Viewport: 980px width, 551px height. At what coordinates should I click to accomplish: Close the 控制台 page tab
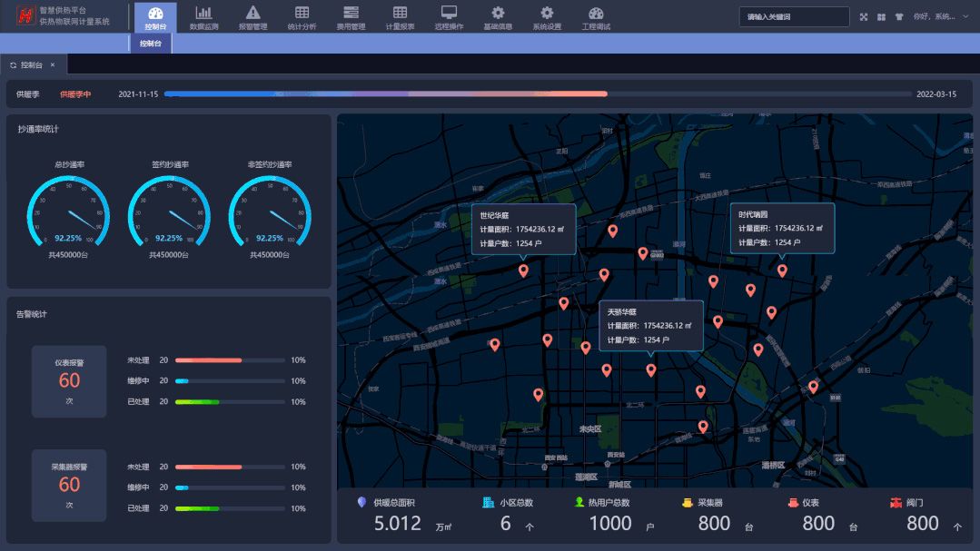click(53, 65)
